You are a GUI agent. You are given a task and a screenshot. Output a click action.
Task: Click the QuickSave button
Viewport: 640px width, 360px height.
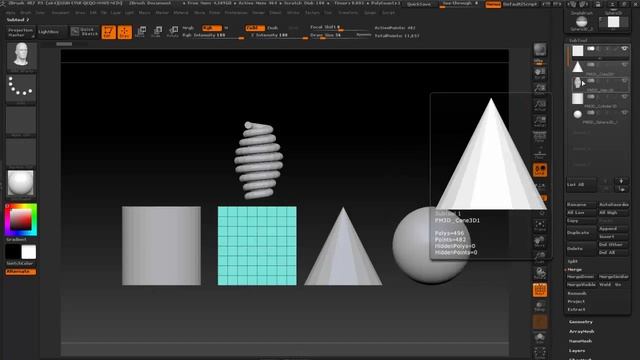pyautogui.click(x=420, y=4)
